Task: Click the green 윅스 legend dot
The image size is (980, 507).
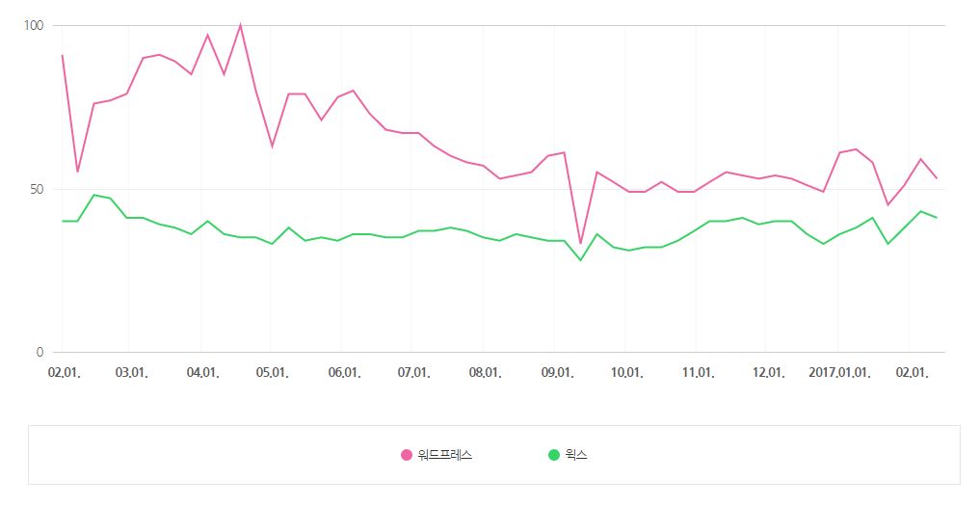Action: (x=553, y=455)
